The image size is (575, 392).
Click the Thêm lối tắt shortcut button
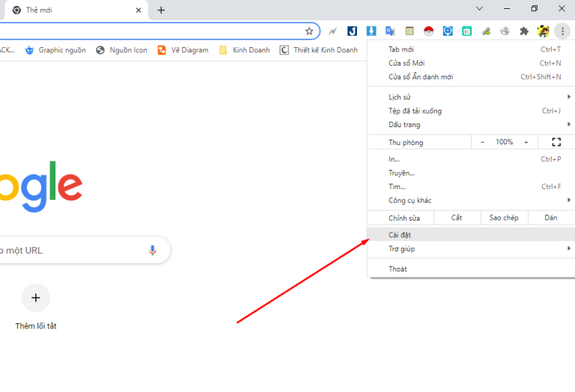(35, 298)
